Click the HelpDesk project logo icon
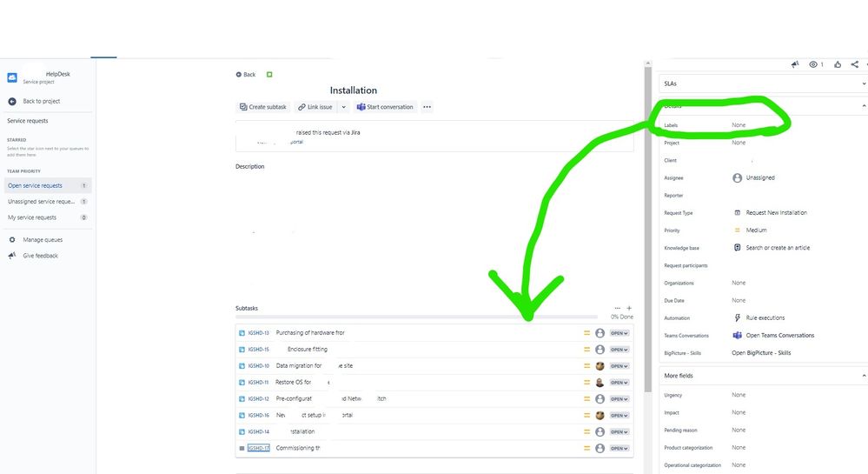 pos(12,77)
